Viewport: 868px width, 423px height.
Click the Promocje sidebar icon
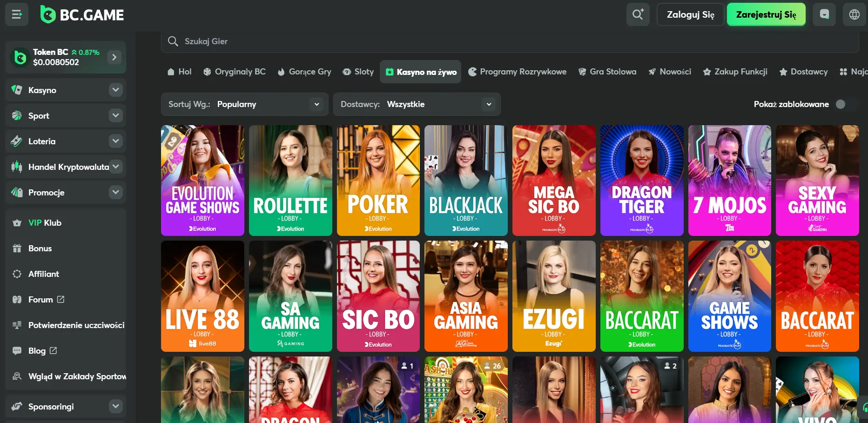pos(17,192)
